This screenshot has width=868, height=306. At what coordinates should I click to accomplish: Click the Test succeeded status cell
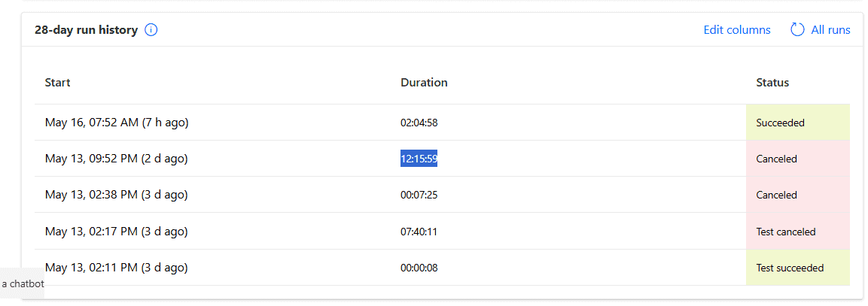pos(798,268)
